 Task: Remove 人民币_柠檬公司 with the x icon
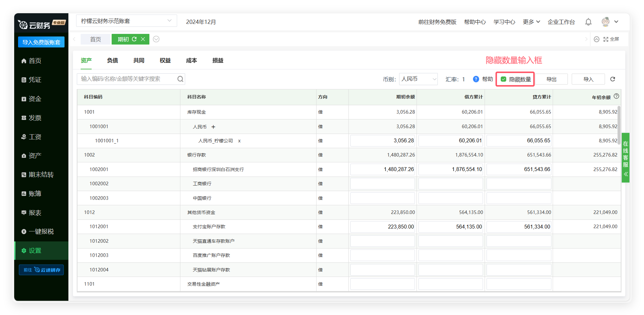click(239, 141)
